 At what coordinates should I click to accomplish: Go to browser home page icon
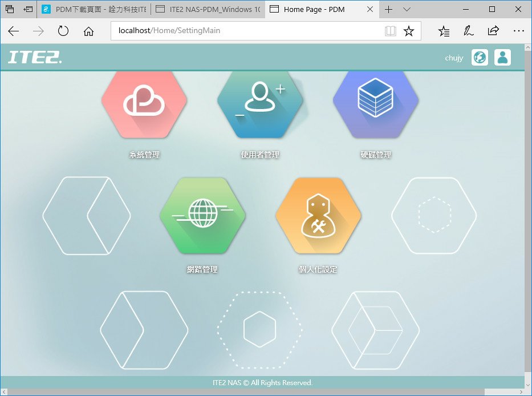(88, 31)
